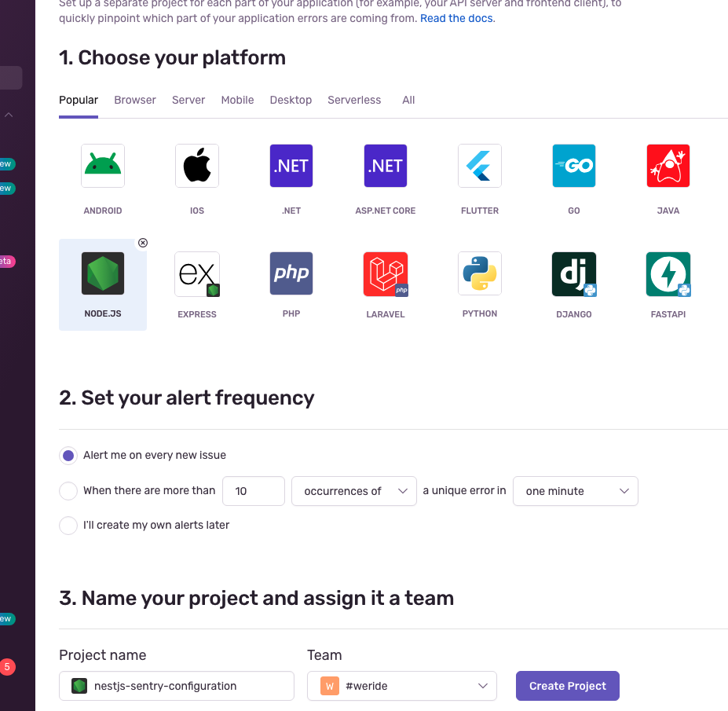
Task: Select 'When there are more than' radio option
Action: 68,491
